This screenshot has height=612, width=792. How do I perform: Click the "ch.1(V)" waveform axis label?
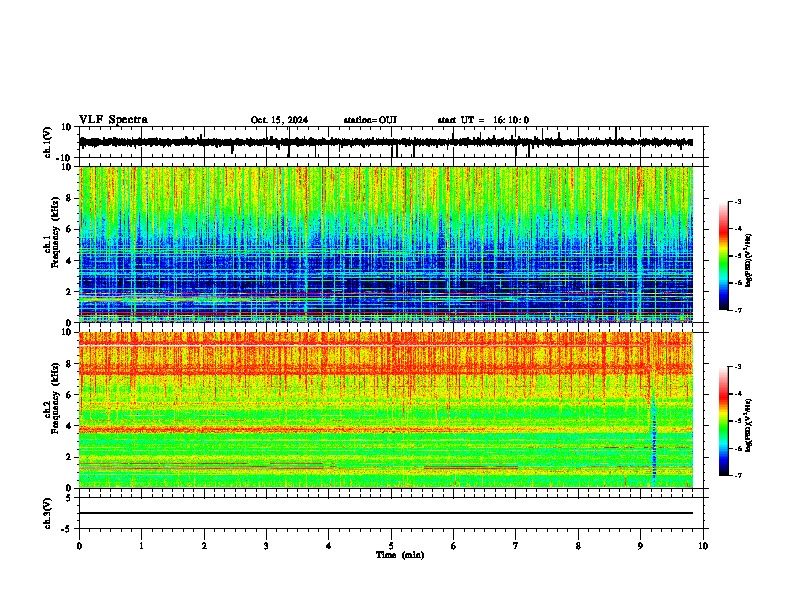[47, 142]
